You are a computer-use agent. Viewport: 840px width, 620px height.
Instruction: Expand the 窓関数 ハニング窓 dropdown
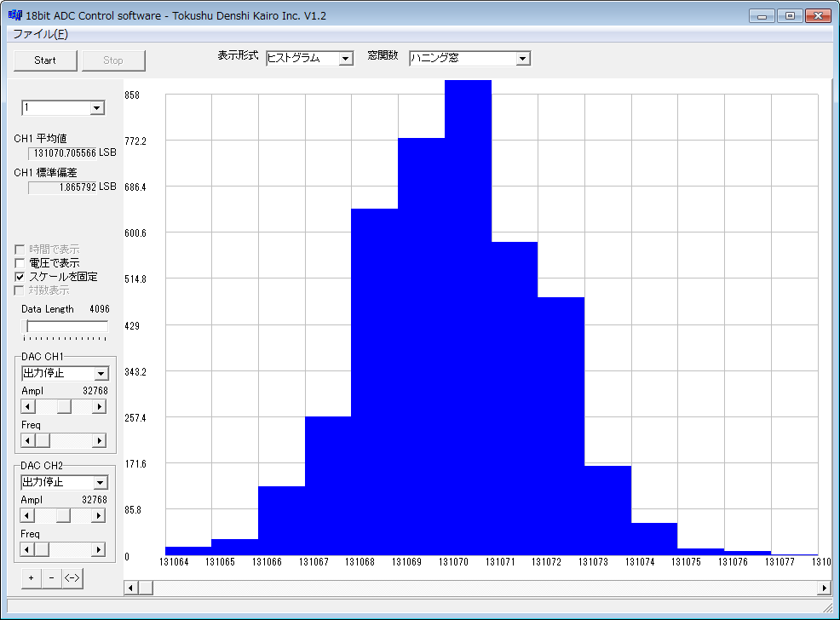[x=523, y=59]
